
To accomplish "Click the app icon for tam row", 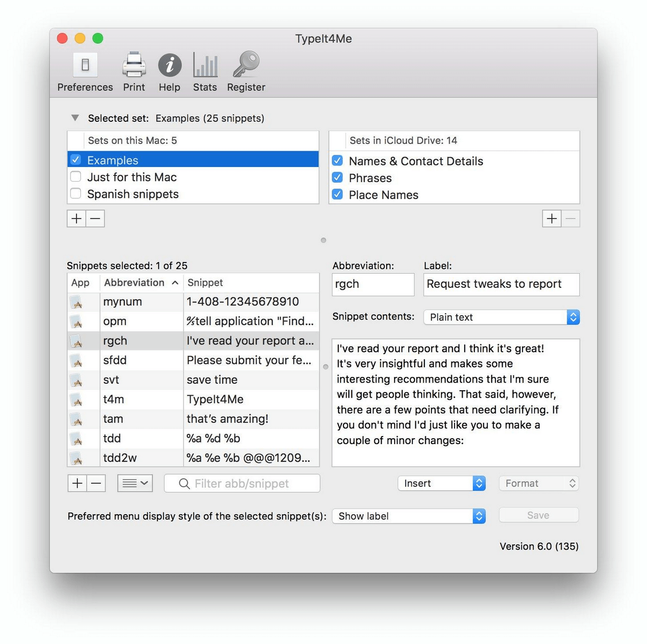I will click(x=76, y=419).
